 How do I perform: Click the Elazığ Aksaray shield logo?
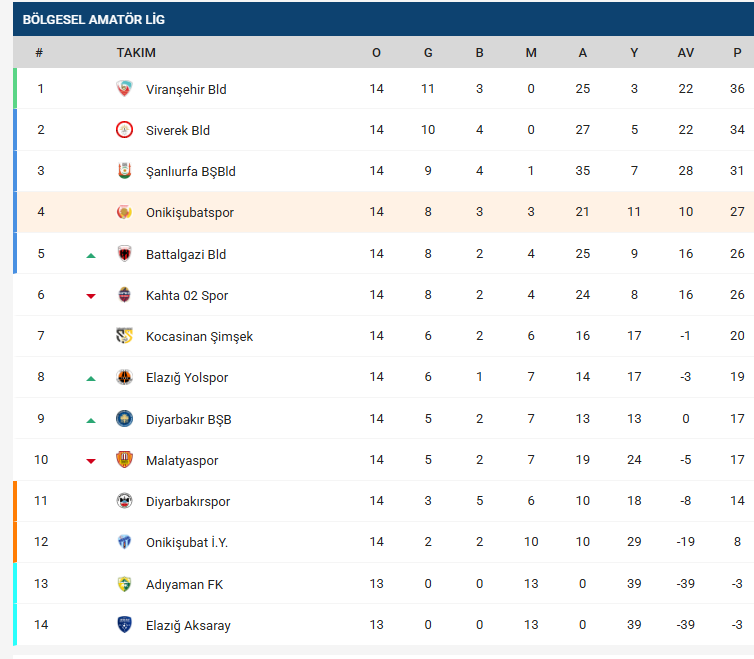point(124,625)
